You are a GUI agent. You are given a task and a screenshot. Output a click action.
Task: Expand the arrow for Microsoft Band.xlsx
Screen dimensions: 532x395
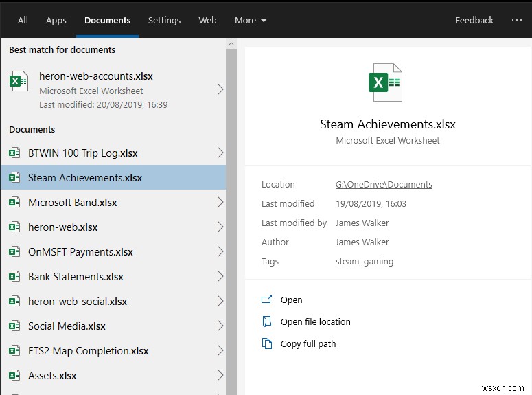[x=220, y=203]
